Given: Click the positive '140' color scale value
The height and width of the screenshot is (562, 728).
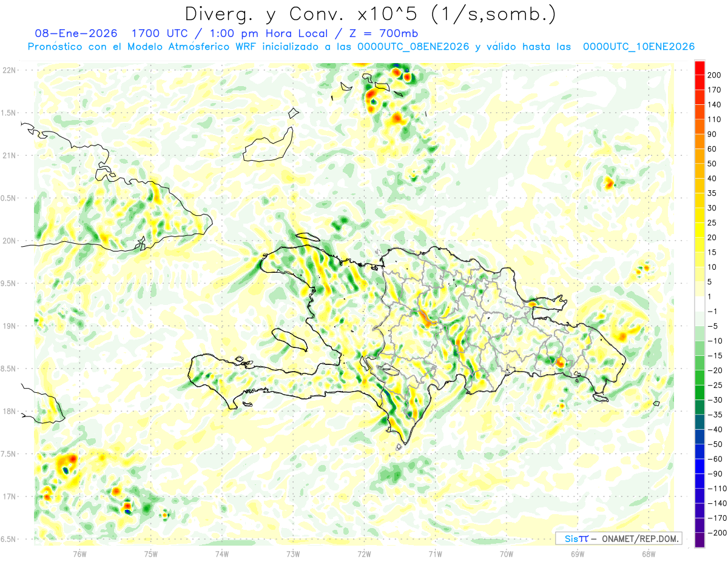Looking at the screenshot, I should [x=714, y=105].
